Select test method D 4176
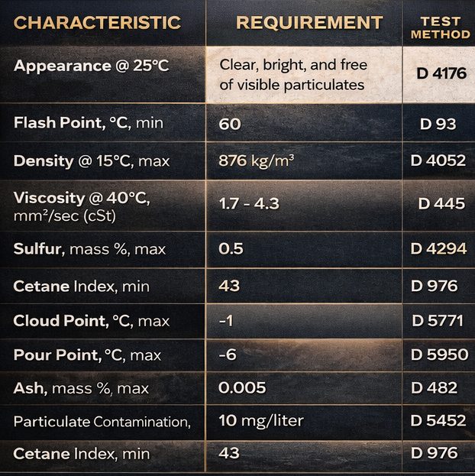 point(441,75)
